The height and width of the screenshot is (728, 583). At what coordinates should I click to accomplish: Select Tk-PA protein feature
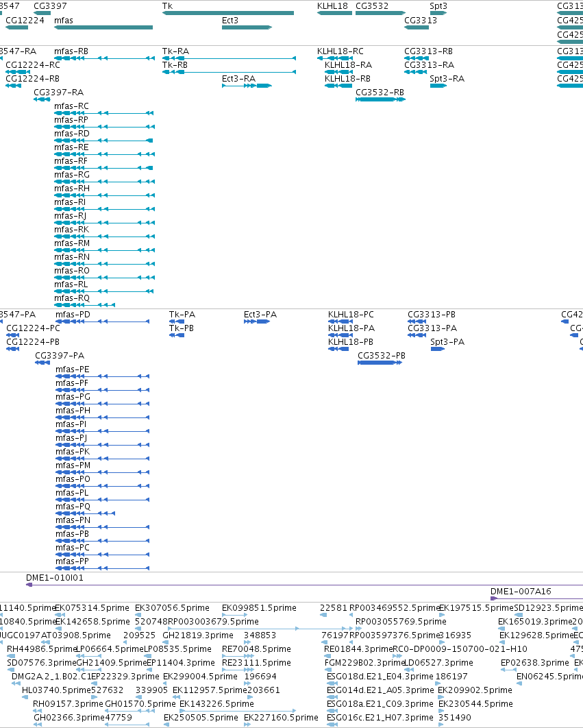pos(177,321)
